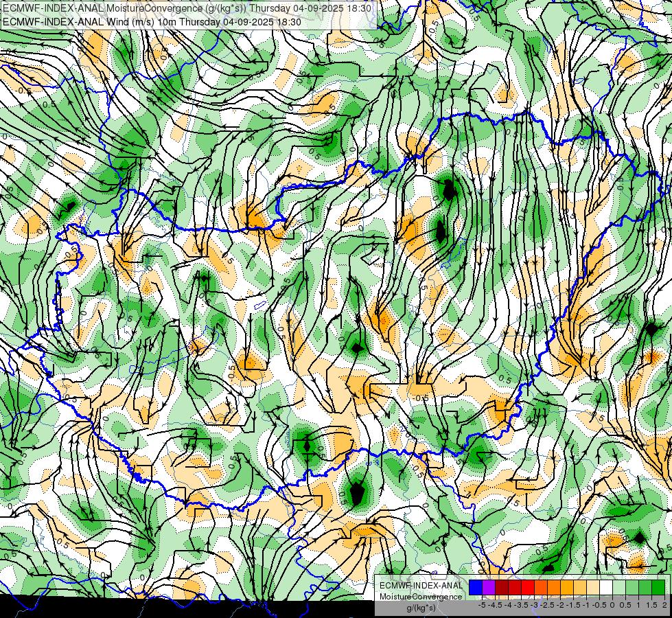The height and width of the screenshot is (618, 672).
Task: Click the Wind (m/s) 10m title line
Action: point(152,21)
